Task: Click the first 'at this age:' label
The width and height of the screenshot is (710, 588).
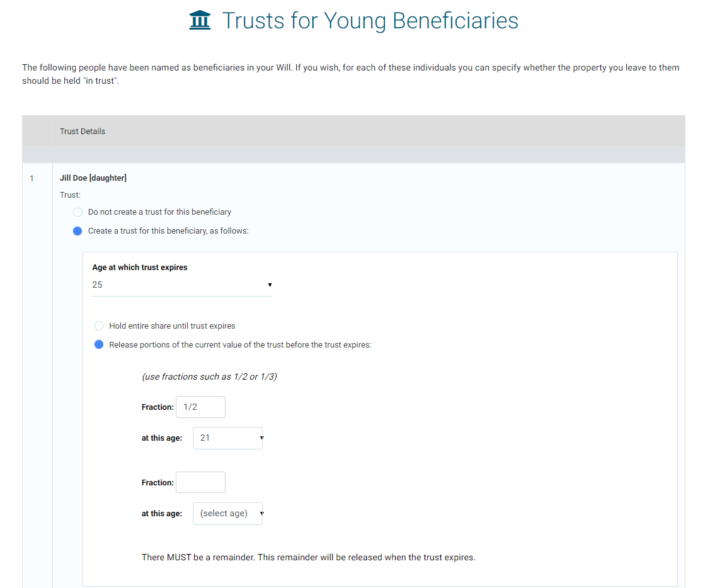Action: click(x=162, y=438)
